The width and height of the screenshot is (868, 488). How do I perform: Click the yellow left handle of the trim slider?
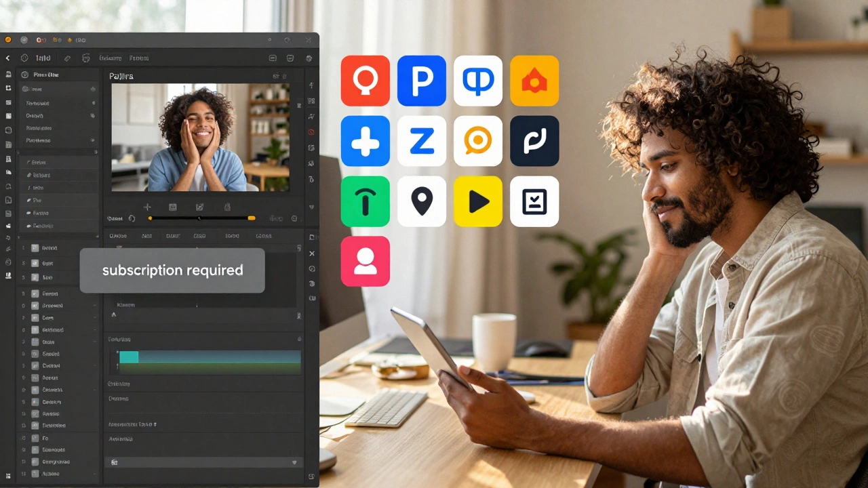click(x=150, y=218)
